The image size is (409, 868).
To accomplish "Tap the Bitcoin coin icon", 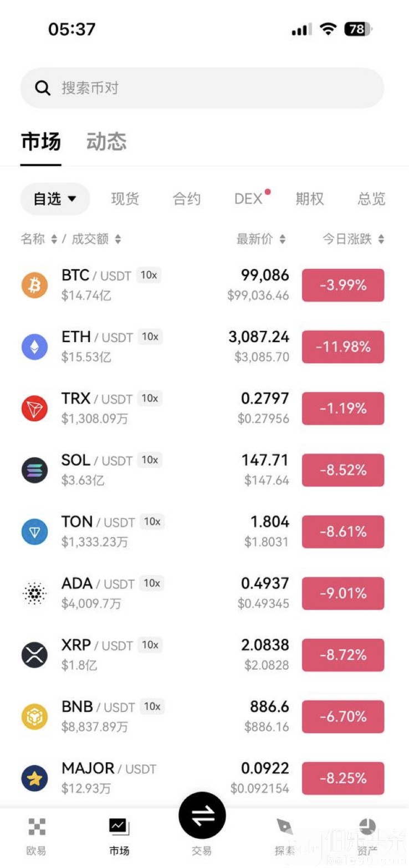I will 34,285.
